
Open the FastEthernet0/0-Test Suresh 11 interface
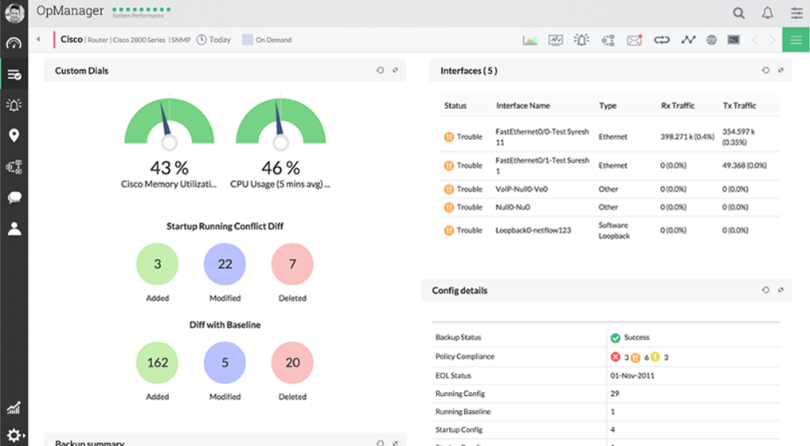[538, 136]
